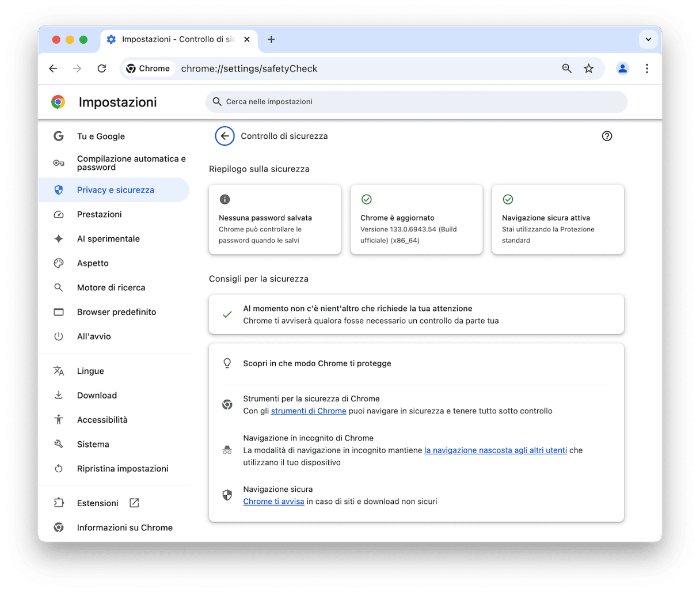The width and height of the screenshot is (700, 592).
Task: Follow la navigazione nascosta agli altri utenti link
Action: [x=496, y=450]
